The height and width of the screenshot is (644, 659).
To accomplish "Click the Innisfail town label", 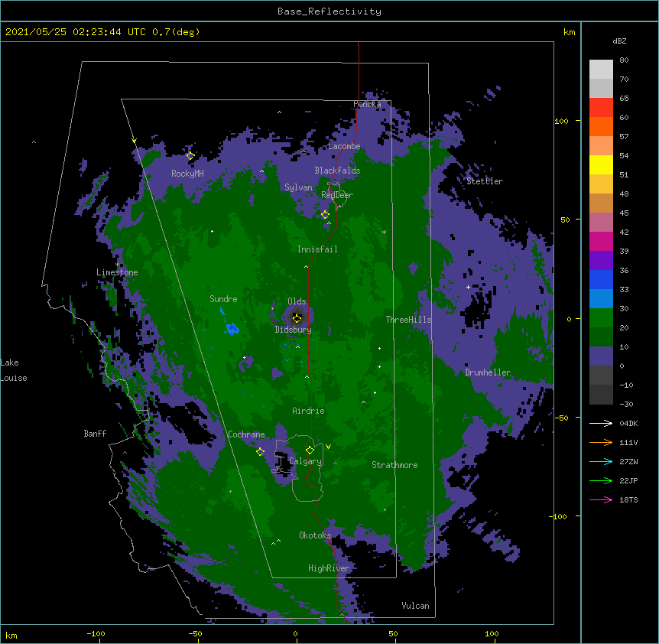I will tap(317, 249).
